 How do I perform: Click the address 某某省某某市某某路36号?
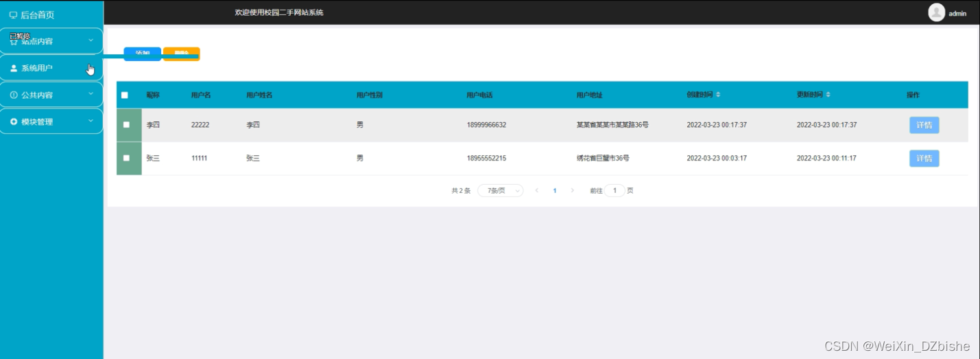point(612,125)
